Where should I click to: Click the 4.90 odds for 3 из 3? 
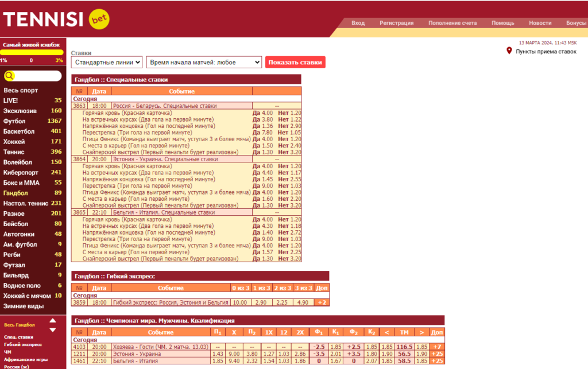[303, 302]
